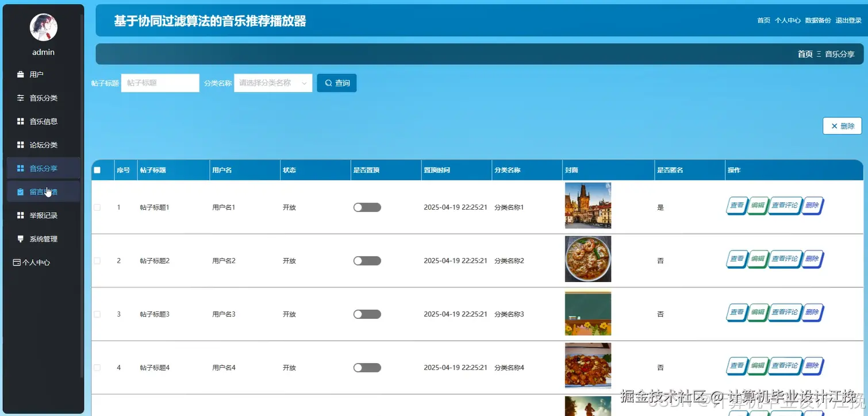
Task: Expand the breadcrumb 音乐分享 link
Action: [x=839, y=54]
